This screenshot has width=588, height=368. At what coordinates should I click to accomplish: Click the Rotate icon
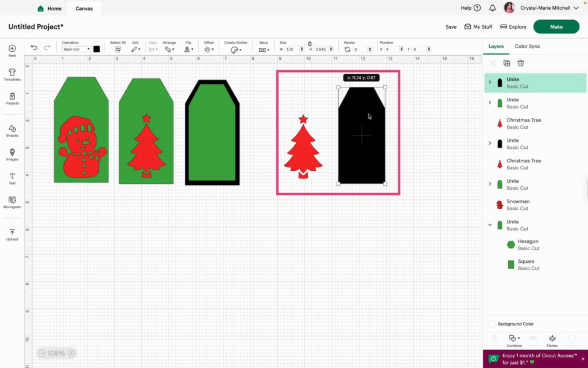[347, 49]
